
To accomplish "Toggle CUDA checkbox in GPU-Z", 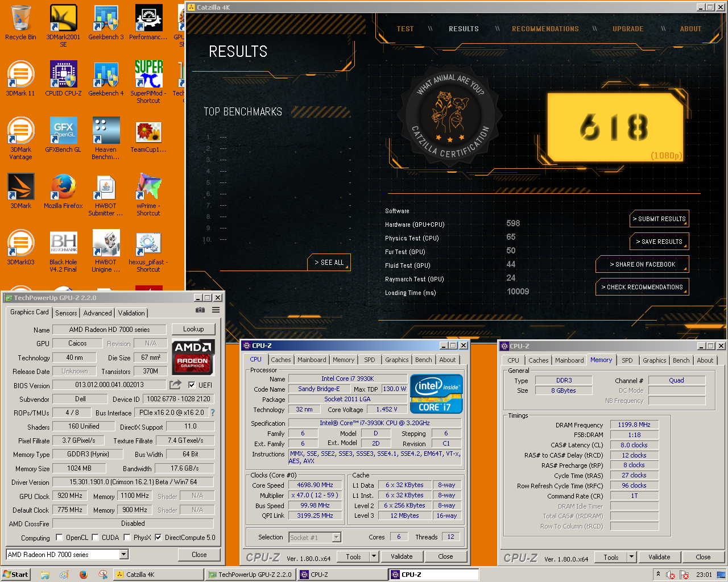I will 96,537.
